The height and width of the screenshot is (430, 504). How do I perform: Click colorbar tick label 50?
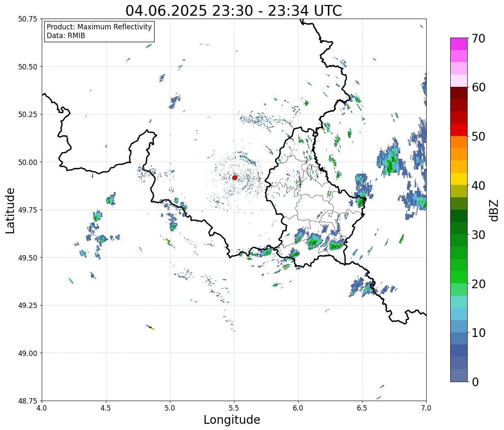(478, 136)
